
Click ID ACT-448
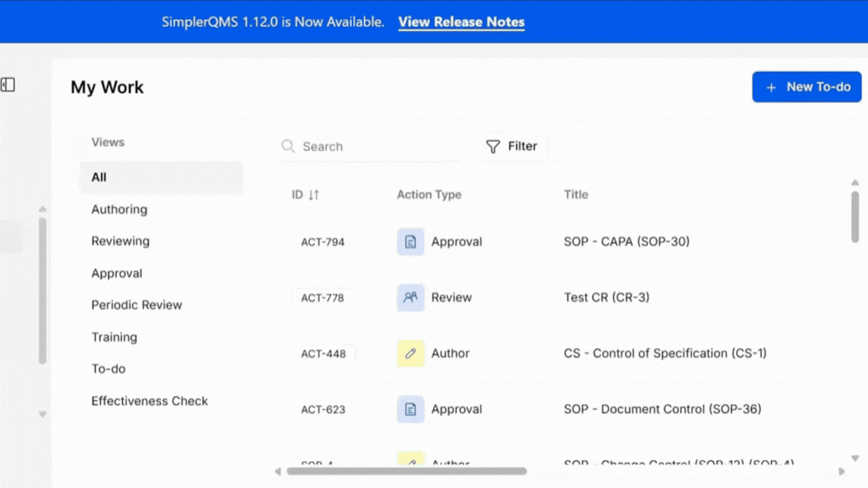point(323,353)
